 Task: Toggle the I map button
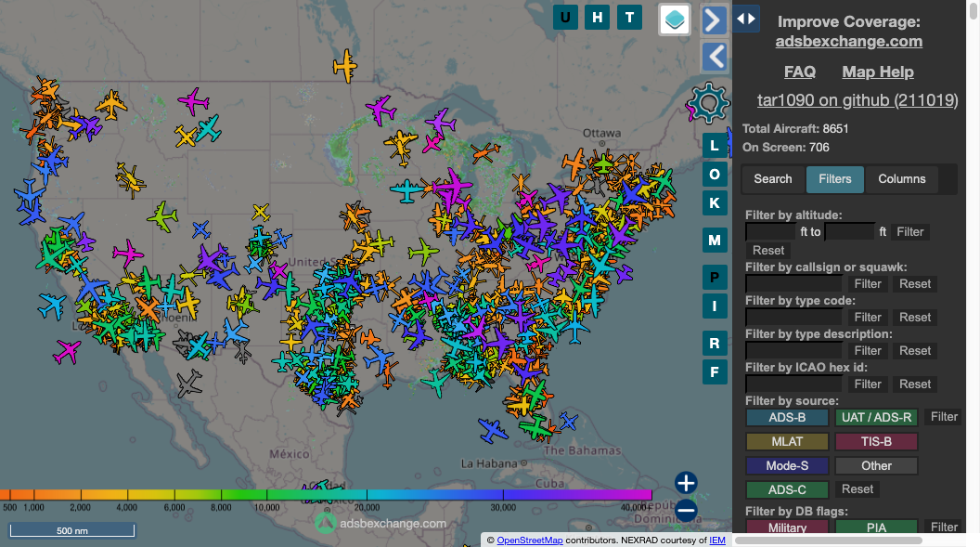coord(715,306)
